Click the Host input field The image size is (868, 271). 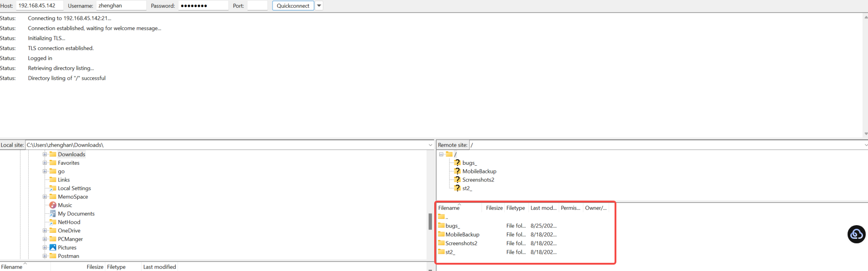(x=40, y=5)
